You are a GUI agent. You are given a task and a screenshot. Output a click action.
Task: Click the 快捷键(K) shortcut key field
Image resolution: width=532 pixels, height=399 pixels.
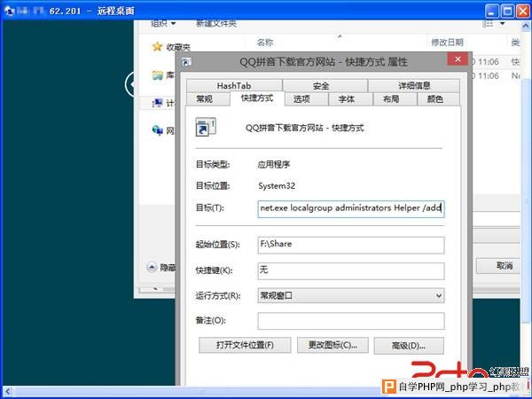(351, 270)
